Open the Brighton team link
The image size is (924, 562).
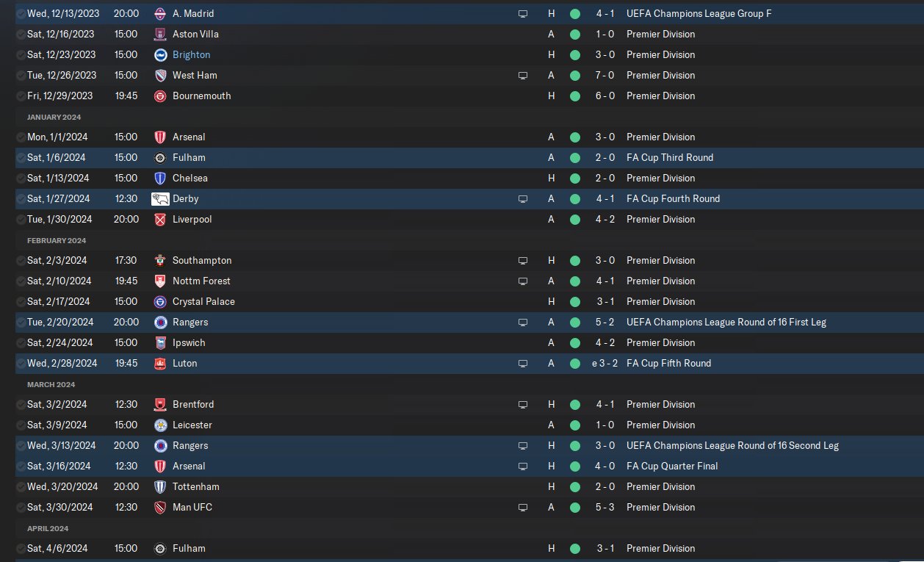tap(191, 54)
